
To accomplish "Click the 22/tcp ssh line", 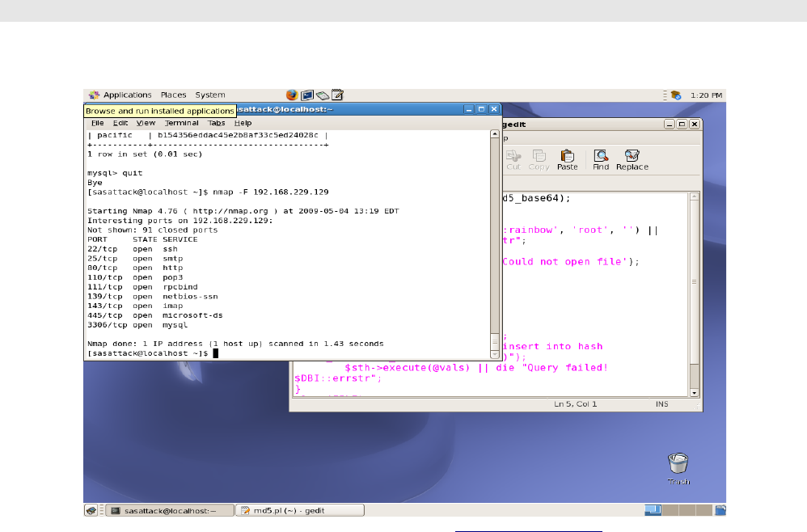I will [x=133, y=249].
